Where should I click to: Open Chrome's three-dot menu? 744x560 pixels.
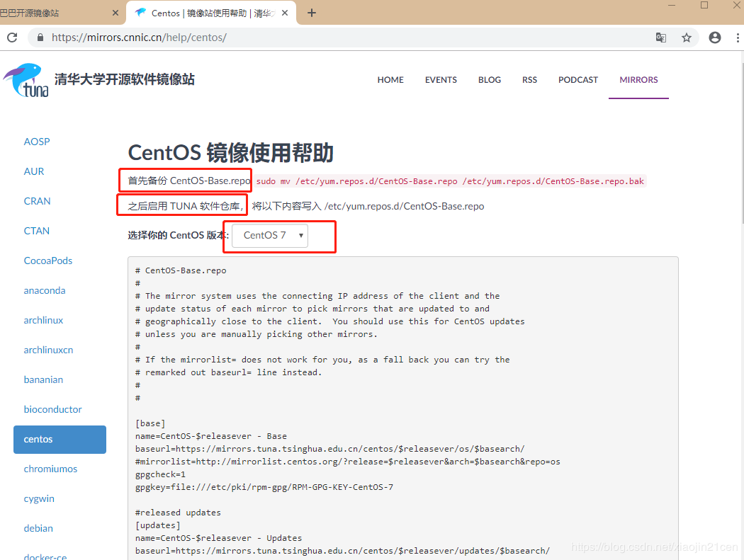tap(738, 38)
